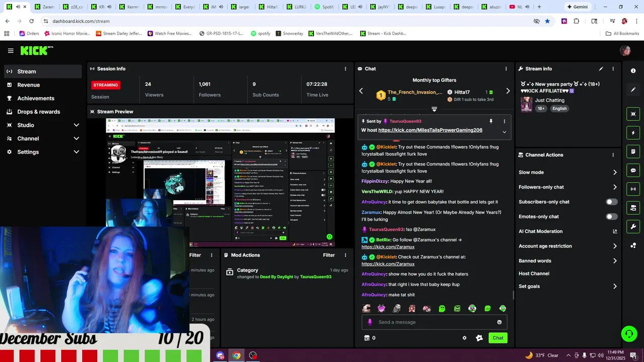The width and height of the screenshot is (644, 362).
Task: Click the document sidebar icon
Action: coord(633,151)
